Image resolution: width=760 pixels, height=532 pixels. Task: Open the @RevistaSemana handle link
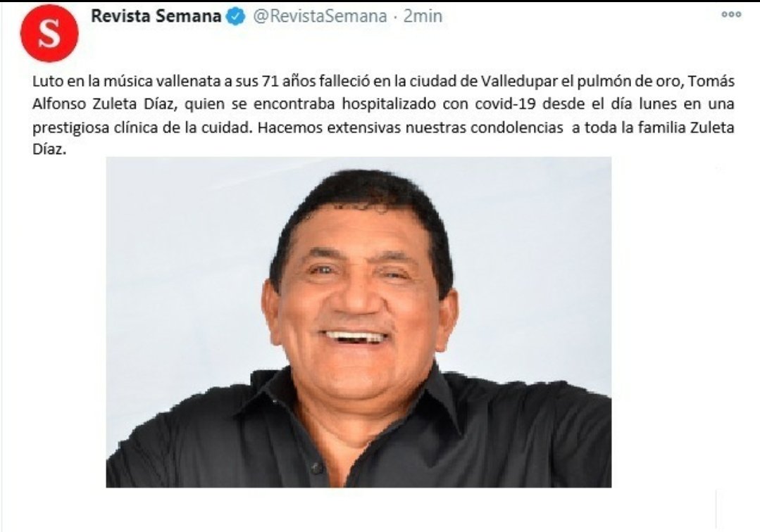point(320,16)
